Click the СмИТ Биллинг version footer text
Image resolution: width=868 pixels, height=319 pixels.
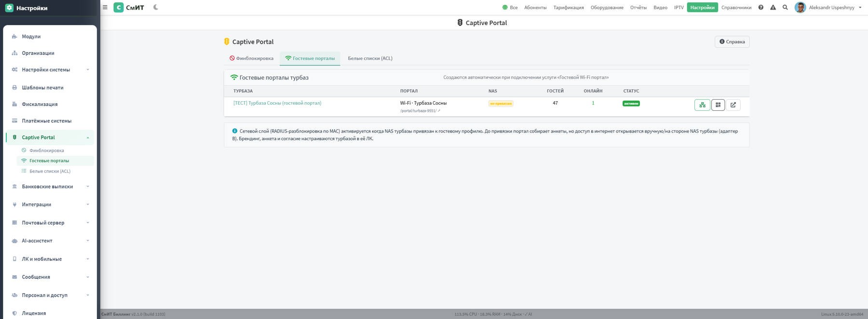[134, 314]
